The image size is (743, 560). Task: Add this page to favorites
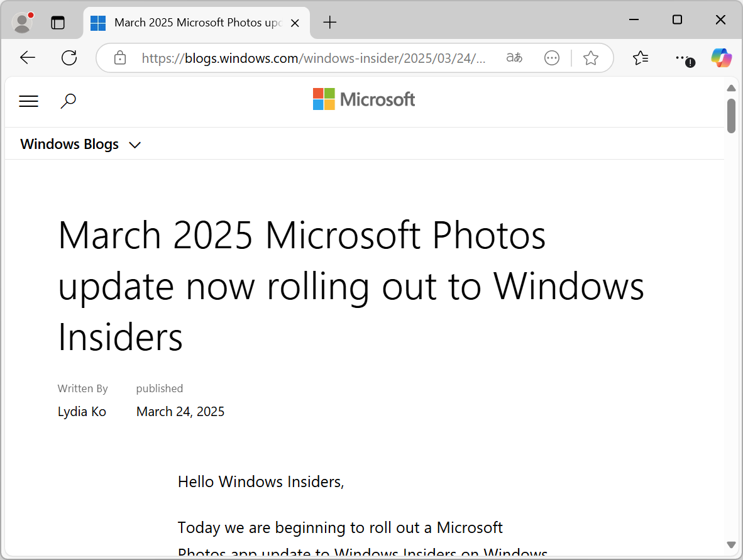(591, 58)
